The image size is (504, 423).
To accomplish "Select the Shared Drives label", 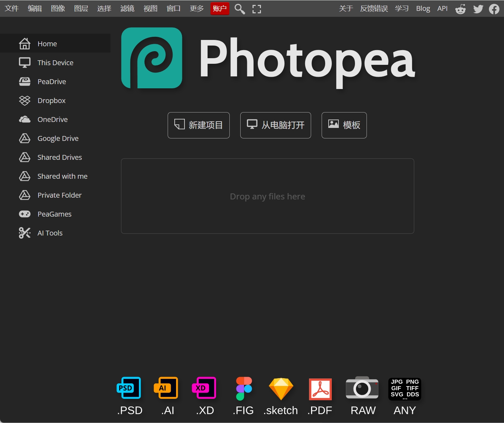I will click(x=60, y=157).
